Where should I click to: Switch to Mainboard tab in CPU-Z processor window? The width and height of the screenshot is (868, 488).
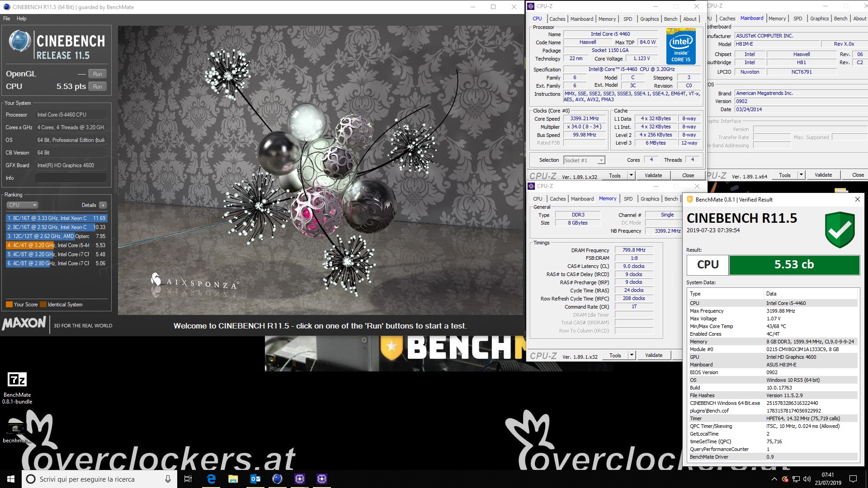(x=581, y=19)
